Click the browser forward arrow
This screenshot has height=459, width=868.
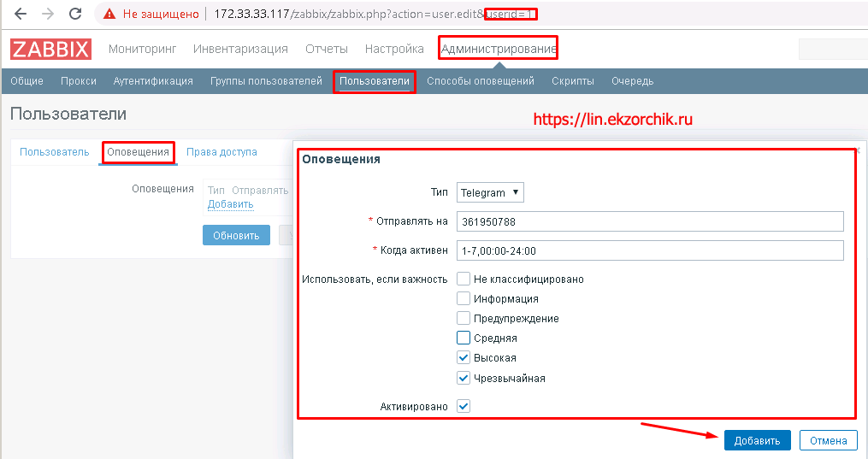click(48, 14)
